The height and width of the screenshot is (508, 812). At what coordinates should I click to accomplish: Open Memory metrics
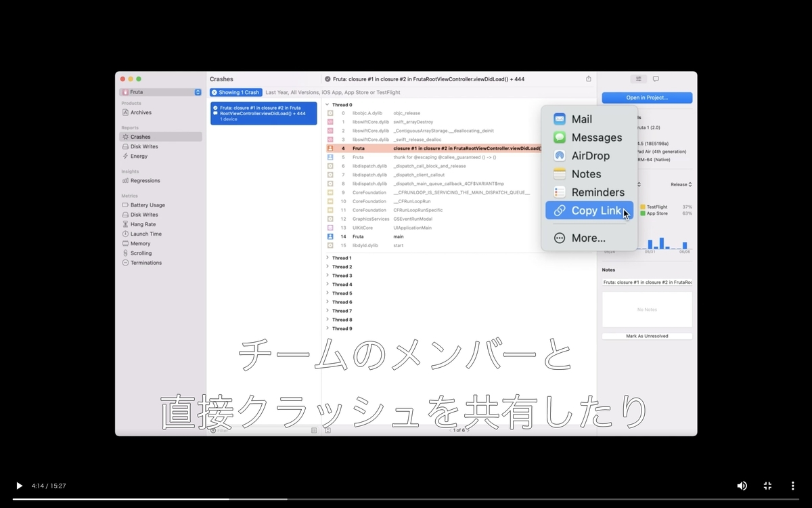[x=140, y=243]
